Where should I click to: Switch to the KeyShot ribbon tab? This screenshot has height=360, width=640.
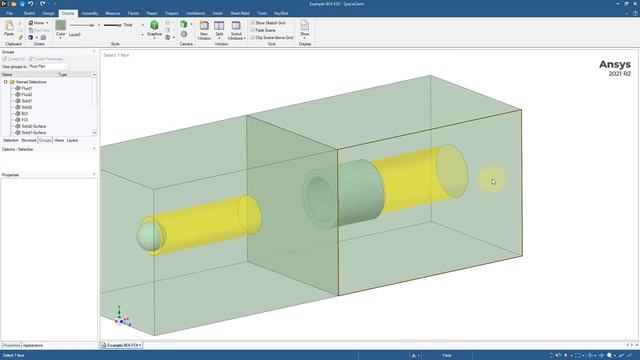click(281, 13)
